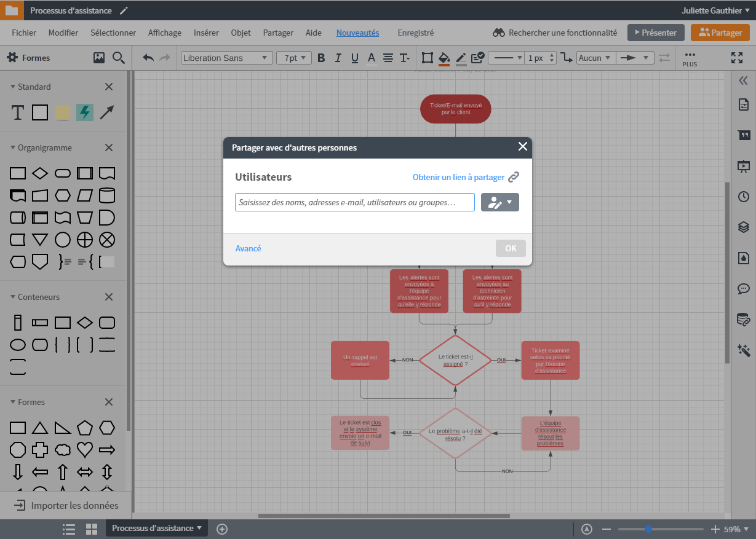Screen dimensions: 756x539
Task: Open the Insérer menu
Action: tap(206, 33)
